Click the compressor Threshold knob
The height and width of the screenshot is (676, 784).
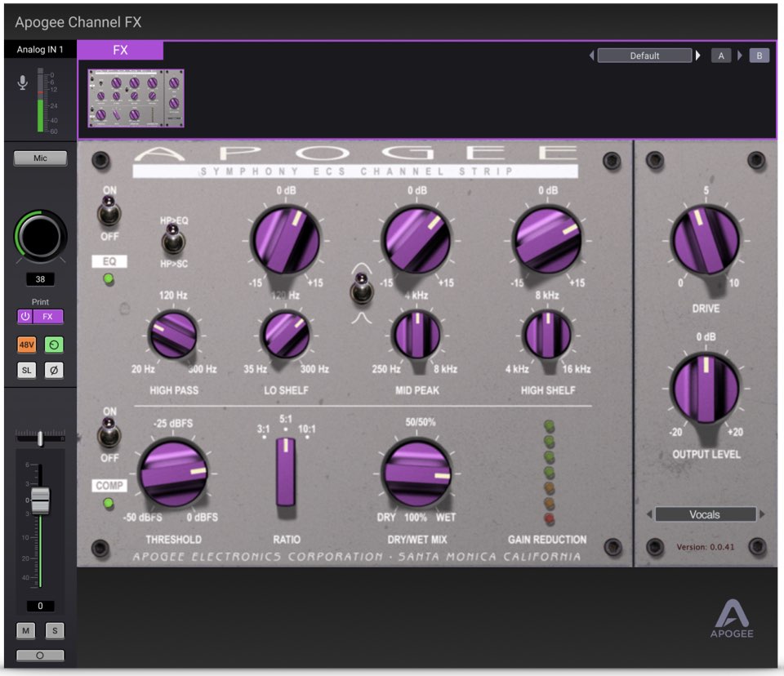point(173,474)
